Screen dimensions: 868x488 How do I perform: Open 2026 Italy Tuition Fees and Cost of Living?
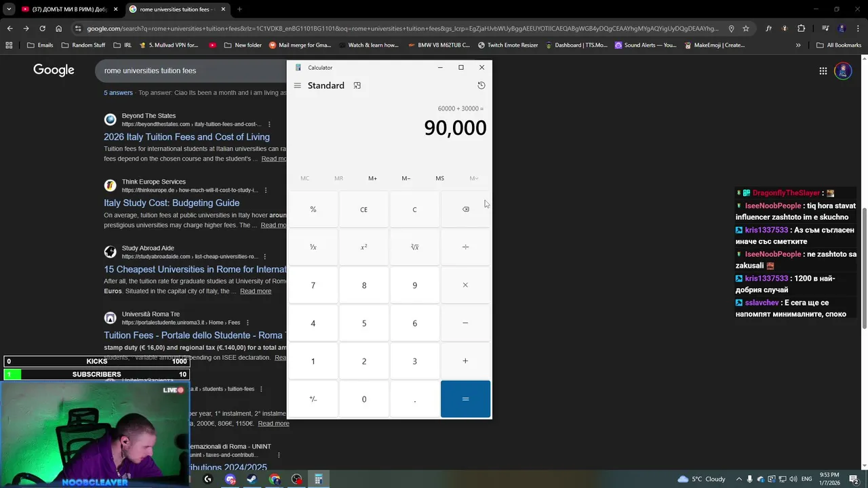point(186,137)
